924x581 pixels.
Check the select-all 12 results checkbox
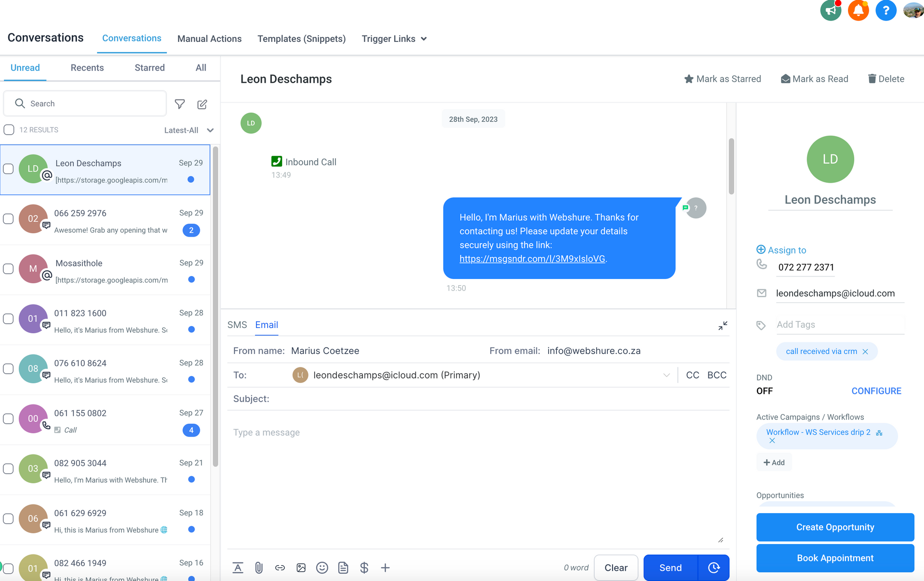click(9, 130)
